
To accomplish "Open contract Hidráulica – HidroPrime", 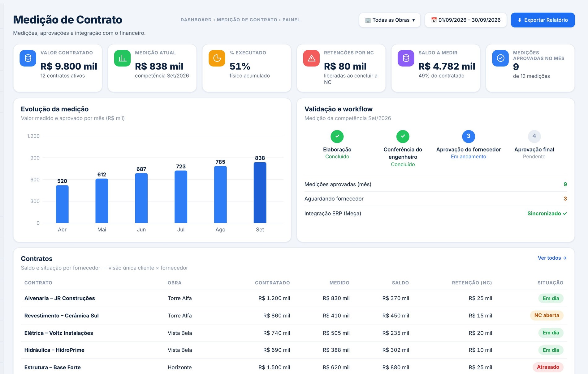I will (54, 350).
